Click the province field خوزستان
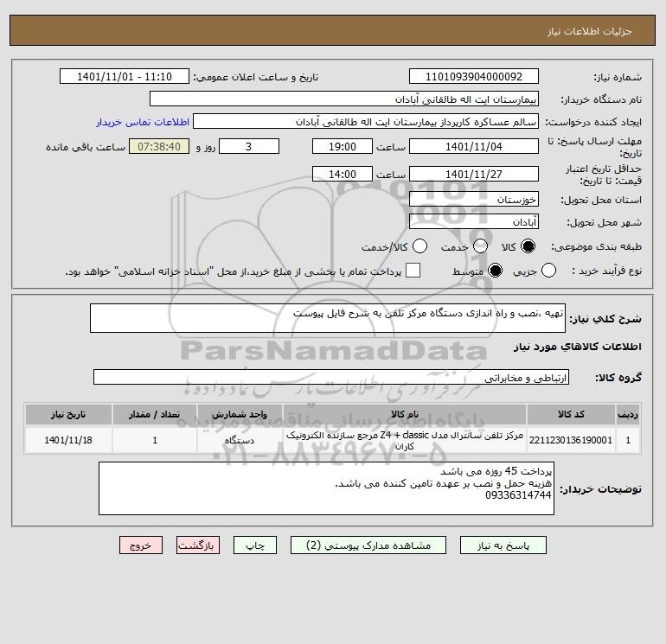The image size is (666, 644). point(474,199)
